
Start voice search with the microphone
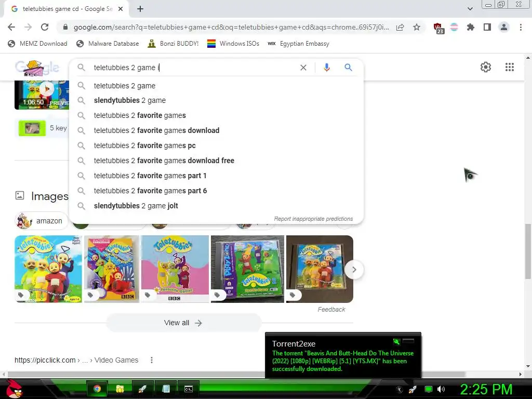pos(326,68)
